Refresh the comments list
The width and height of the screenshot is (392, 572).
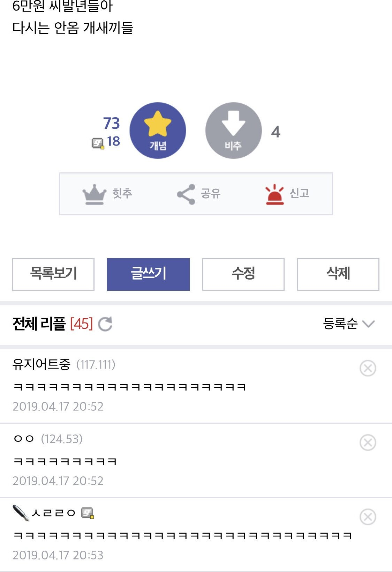tap(105, 324)
